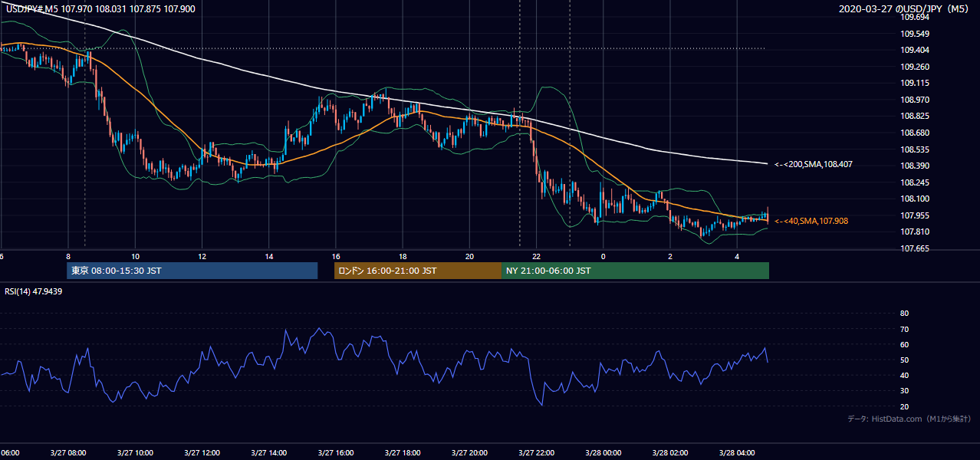Click the 108.825 price axis label
This screenshot has width=980, height=460.
point(914,116)
